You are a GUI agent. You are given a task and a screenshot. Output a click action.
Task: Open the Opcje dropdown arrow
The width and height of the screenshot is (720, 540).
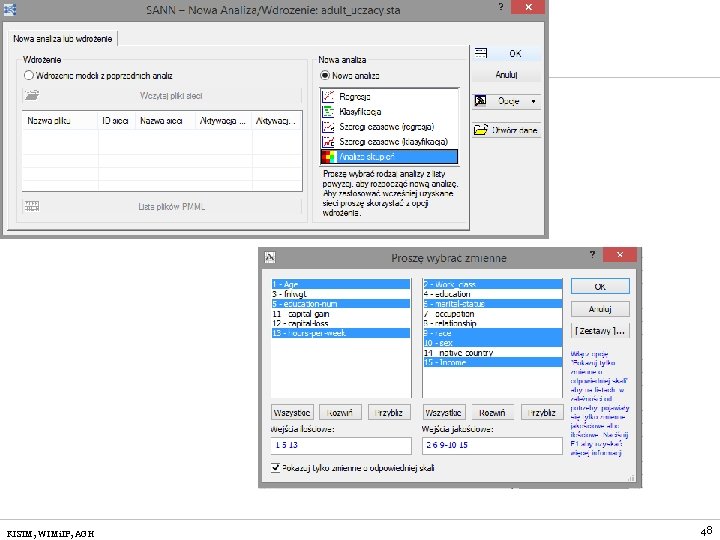click(533, 101)
